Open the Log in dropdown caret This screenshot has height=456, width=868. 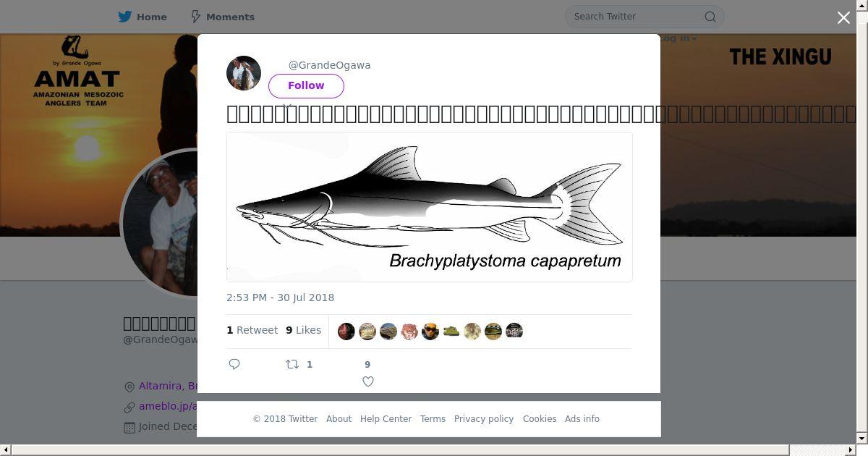coord(694,38)
